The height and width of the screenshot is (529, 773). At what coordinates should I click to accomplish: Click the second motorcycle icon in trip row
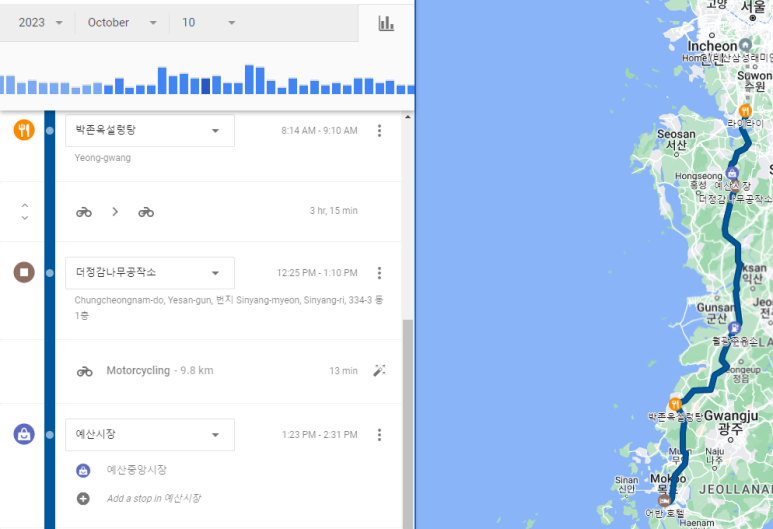pos(146,212)
